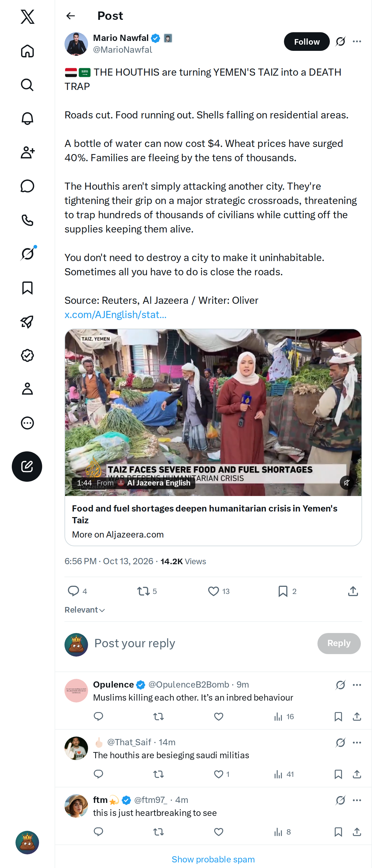Repost the main post with 5 reposts
The height and width of the screenshot is (868, 372).
click(147, 591)
